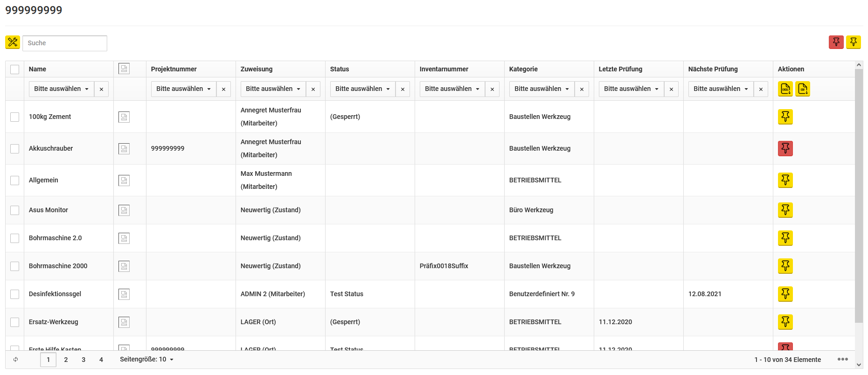The image size is (868, 375).
Task: Open the Seitengröße page size dropdown
Action: [x=146, y=360]
